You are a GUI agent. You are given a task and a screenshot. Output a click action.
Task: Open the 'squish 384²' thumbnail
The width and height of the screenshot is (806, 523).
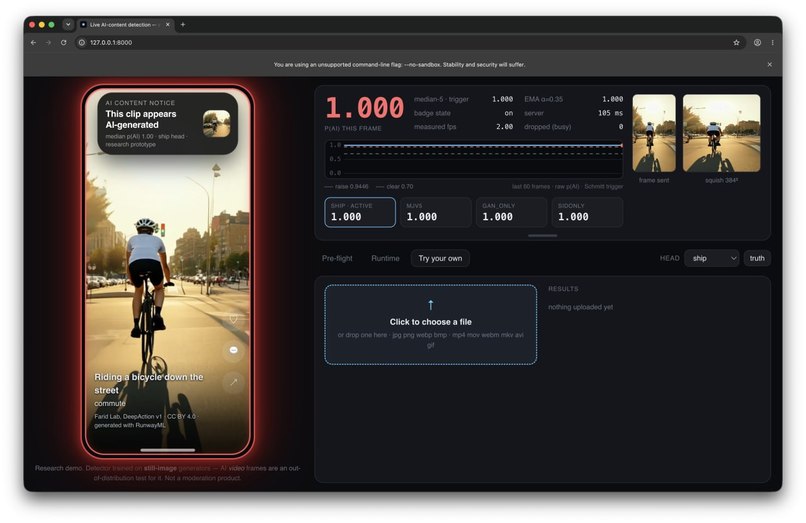point(721,133)
